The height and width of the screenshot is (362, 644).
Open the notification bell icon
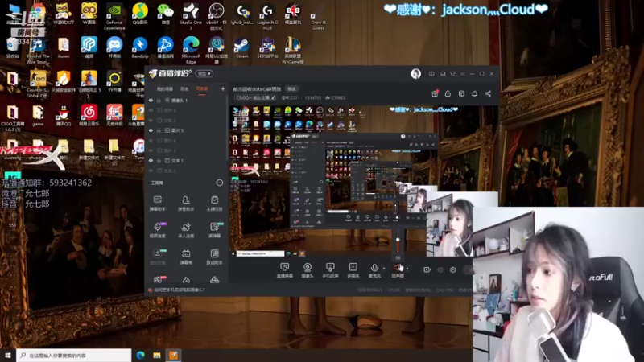pyautogui.click(x=474, y=93)
